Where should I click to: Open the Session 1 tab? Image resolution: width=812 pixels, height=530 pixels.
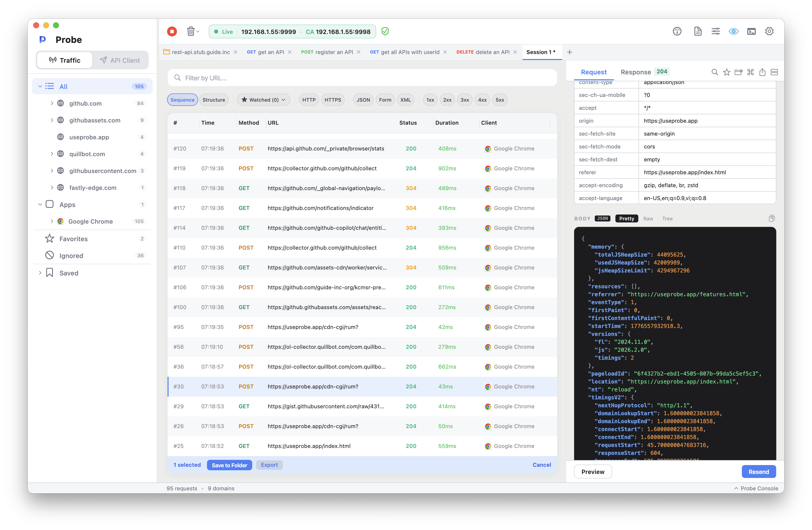[542, 52]
